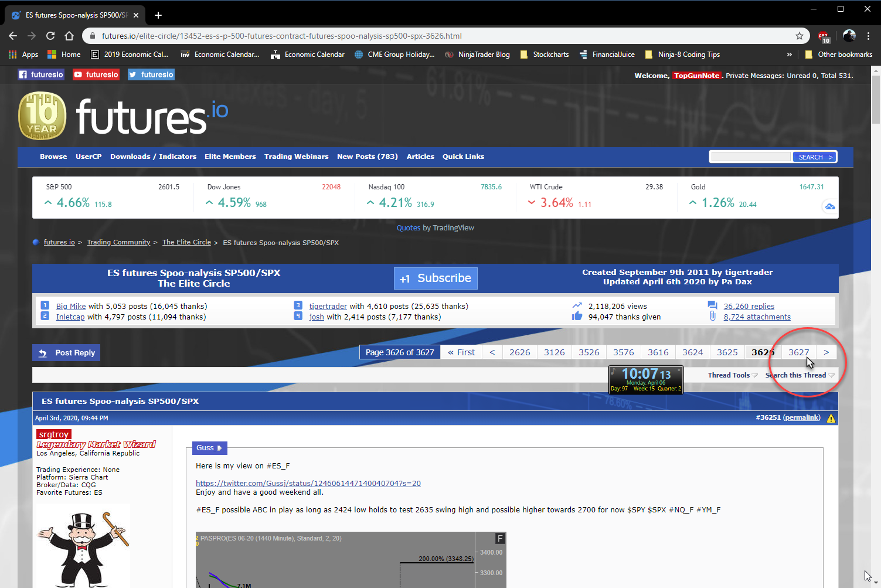Image resolution: width=881 pixels, height=588 pixels.
Task: Open the 36,260 replies link
Action: 749,307
